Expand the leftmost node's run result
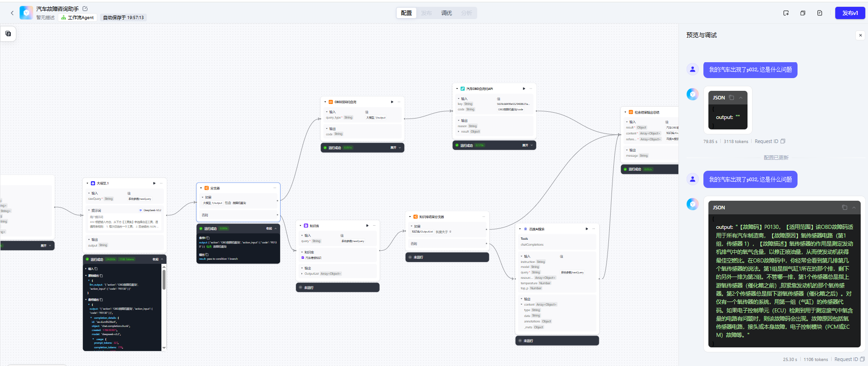This screenshot has width=868, height=366. coord(45,246)
